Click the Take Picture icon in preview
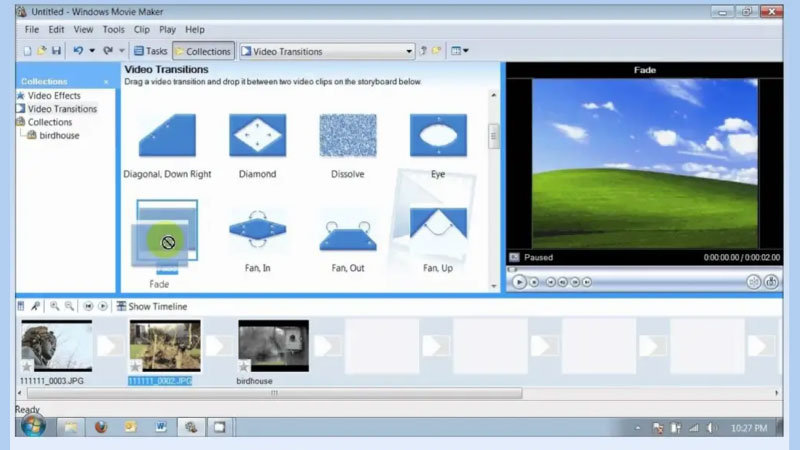This screenshot has width=800, height=450. [771, 282]
